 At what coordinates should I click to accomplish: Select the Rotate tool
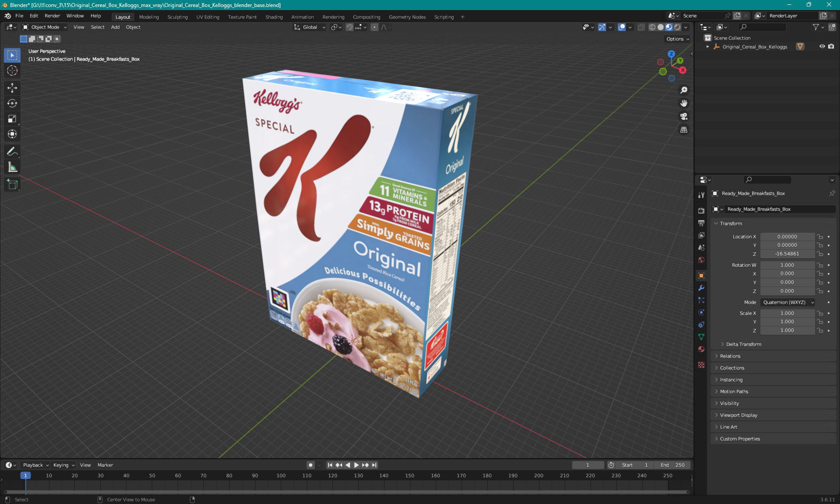[x=12, y=103]
